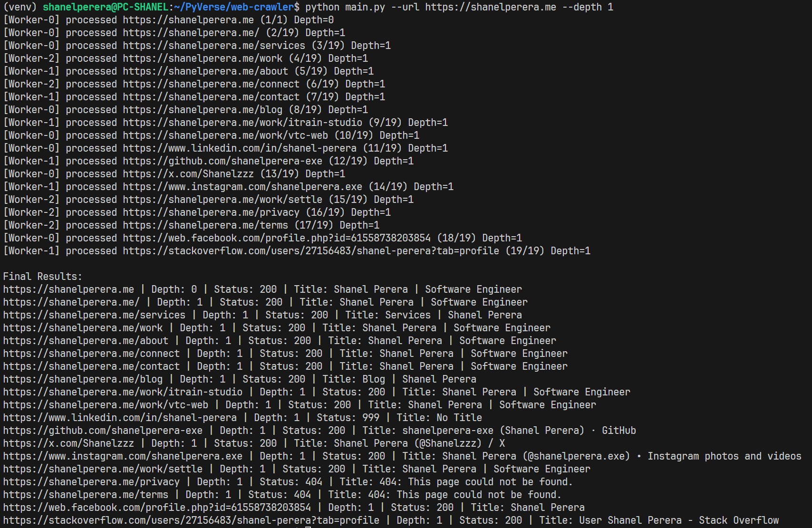Click the result URL with Depth: 0
The height and width of the screenshot is (528, 812).
(x=68, y=289)
